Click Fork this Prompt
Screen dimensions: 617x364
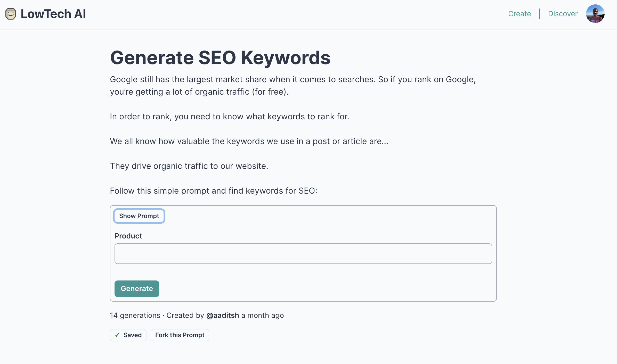[x=180, y=335]
